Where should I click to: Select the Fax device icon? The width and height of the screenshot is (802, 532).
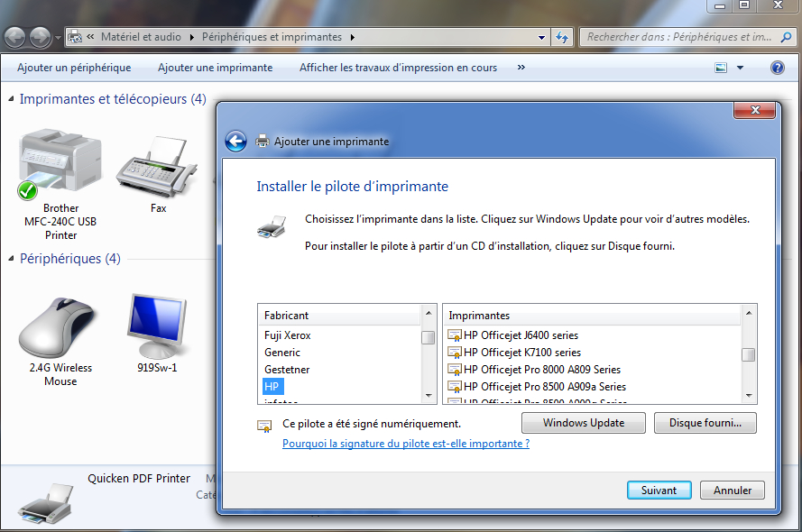[157, 167]
